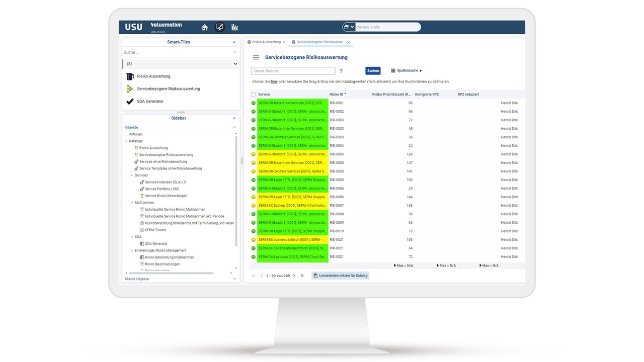Click Risiko Behandlungsmaßnahmen tree icon

point(142,257)
